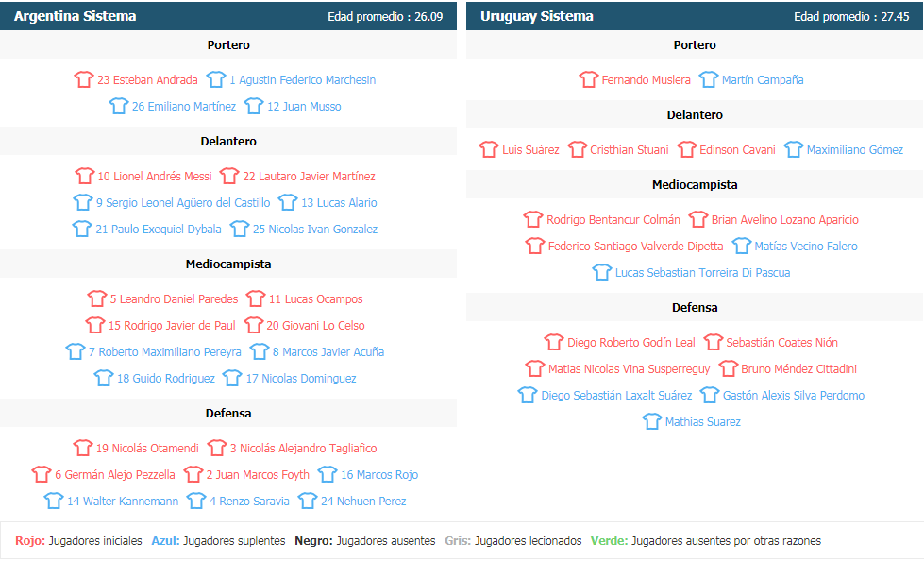The width and height of the screenshot is (924, 562).
Task: Click the blue jersey icon next to Walter Kannemann
Action: tap(54, 502)
